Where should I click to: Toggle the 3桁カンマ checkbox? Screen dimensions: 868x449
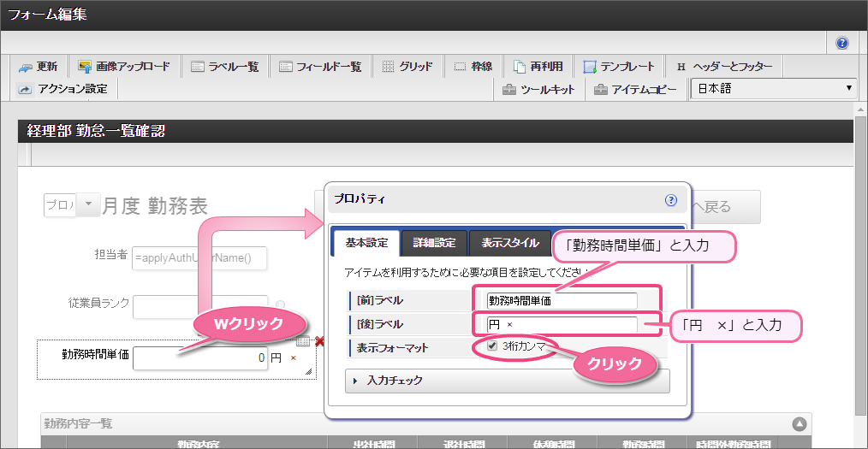coord(492,346)
